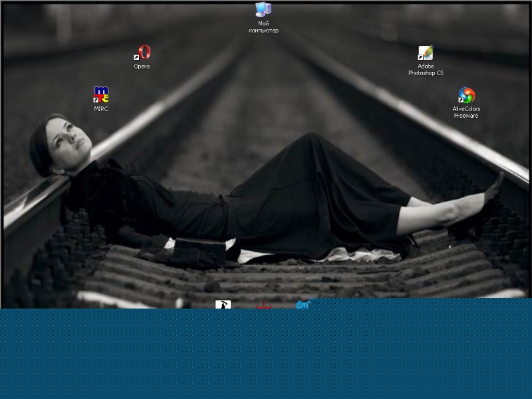This screenshot has height=399, width=532.
Task: Click the "AliveColors Freeware" caption text
Action: pos(466,112)
